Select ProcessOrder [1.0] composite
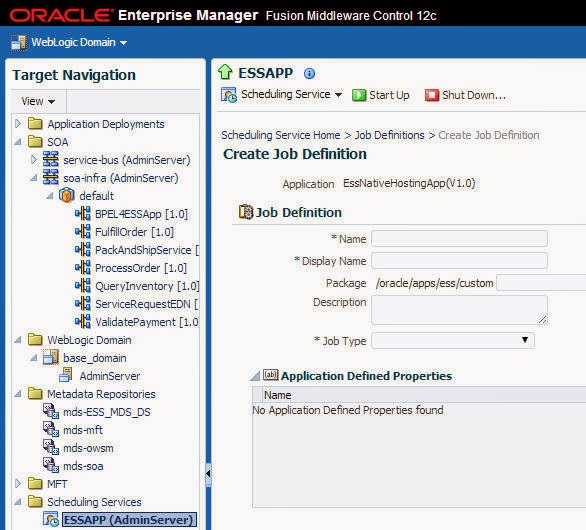 click(141, 268)
